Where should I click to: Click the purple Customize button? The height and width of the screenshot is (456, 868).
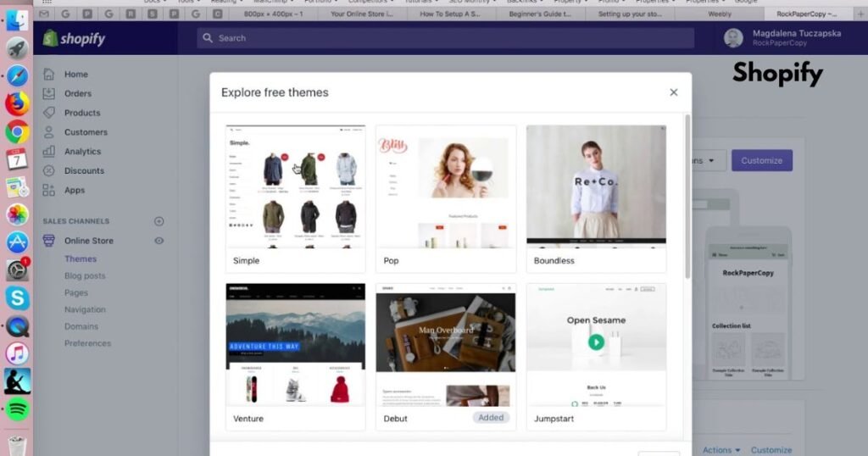point(762,160)
